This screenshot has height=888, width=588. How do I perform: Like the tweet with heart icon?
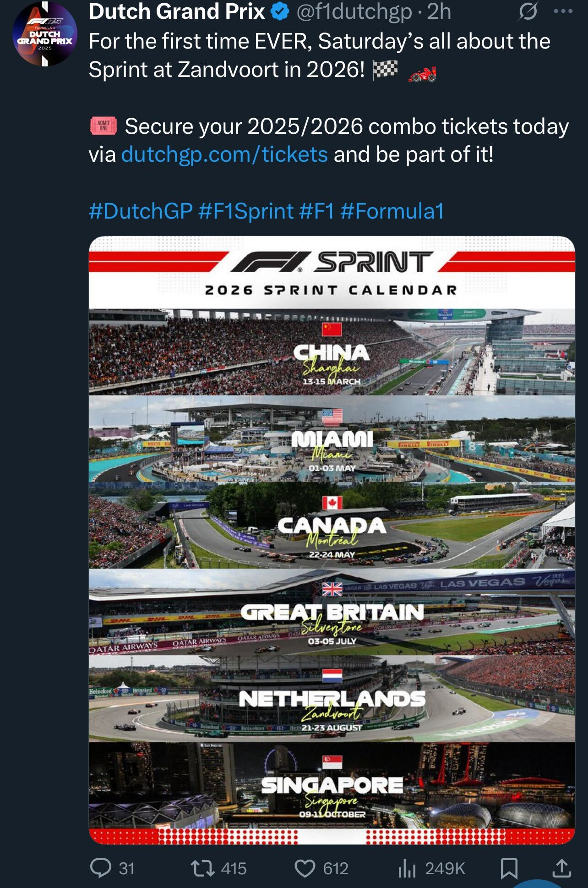point(305,868)
